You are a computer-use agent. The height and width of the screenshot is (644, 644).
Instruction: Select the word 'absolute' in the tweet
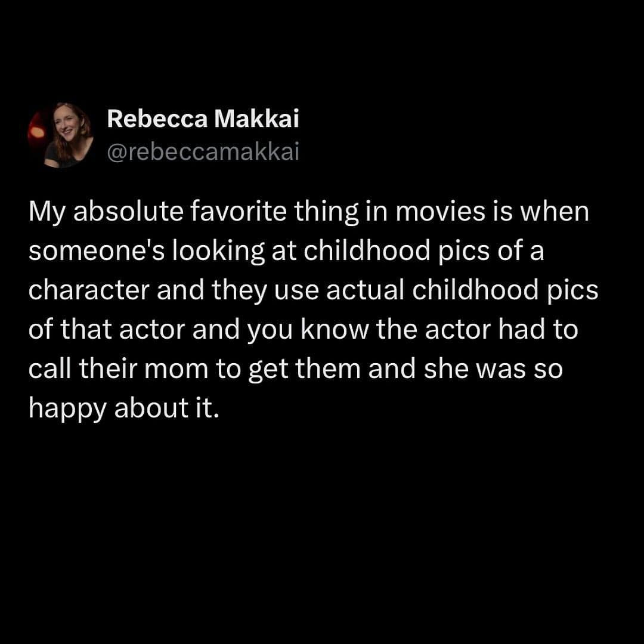(x=128, y=212)
